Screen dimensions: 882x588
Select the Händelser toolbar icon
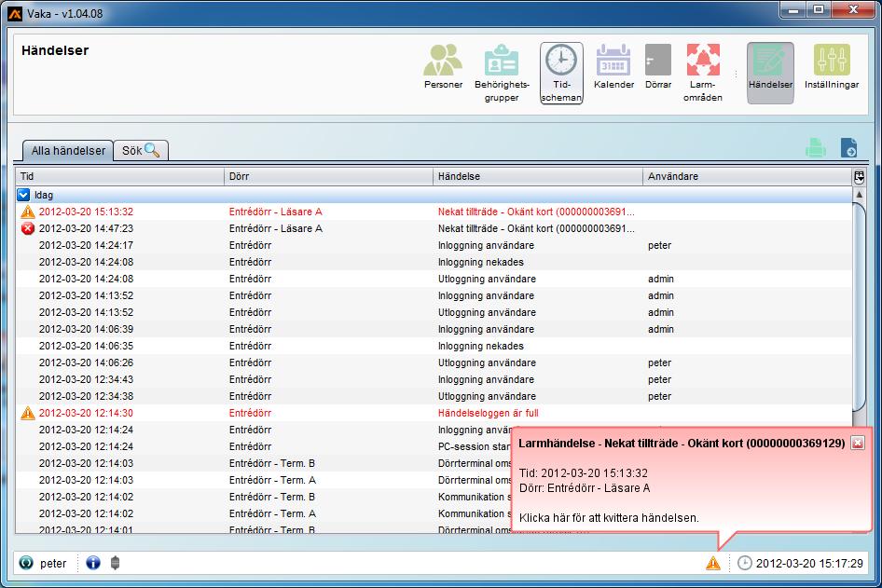coord(770,73)
